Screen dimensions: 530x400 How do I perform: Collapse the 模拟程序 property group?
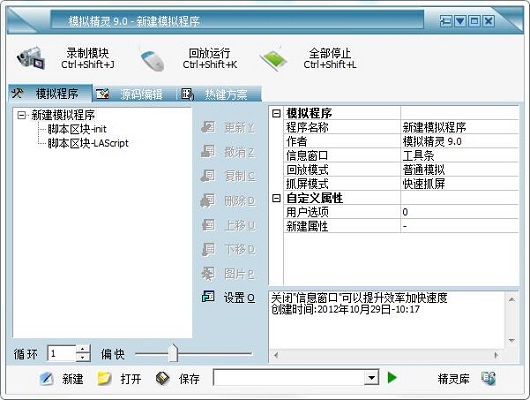pyautogui.click(x=276, y=113)
